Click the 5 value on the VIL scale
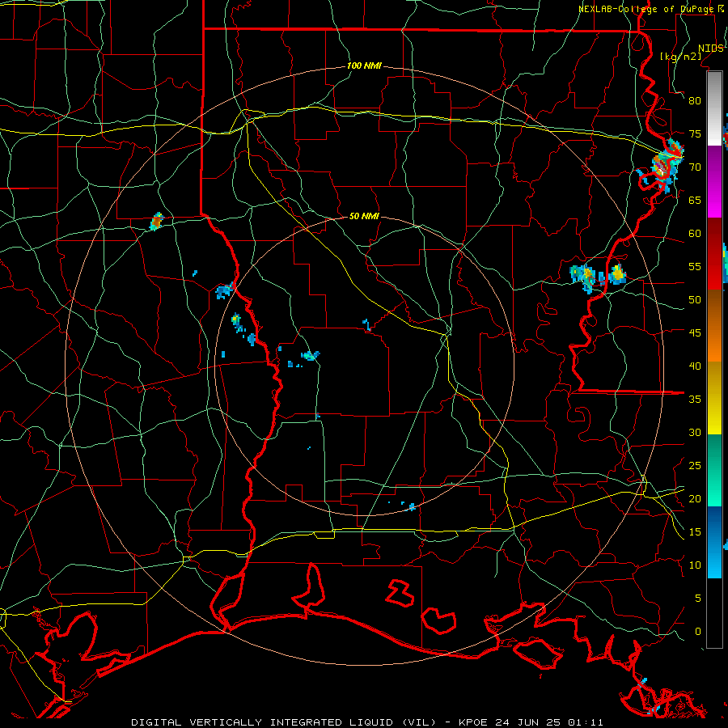Screen dimensions: 728x728 698,599
